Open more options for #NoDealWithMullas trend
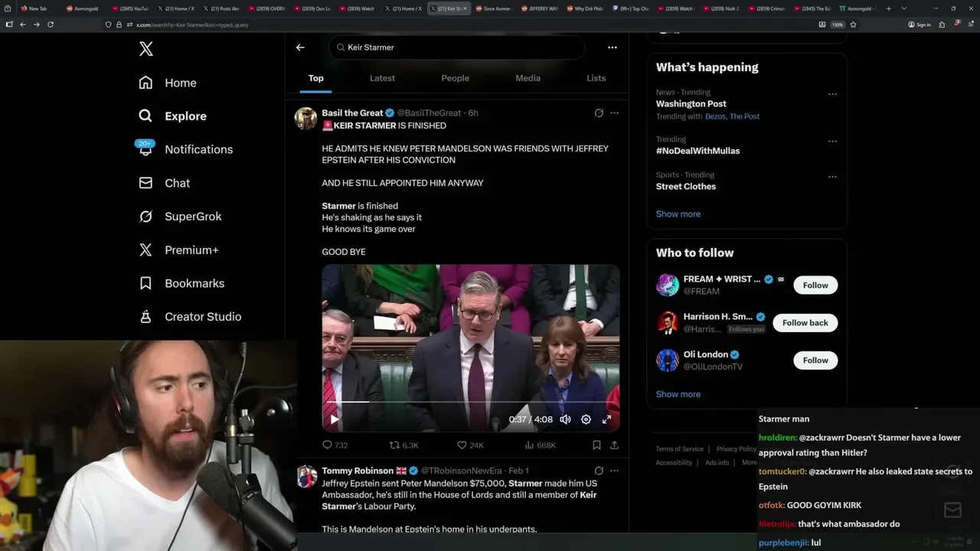This screenshot has width=980, height=551. pos(832,142)
